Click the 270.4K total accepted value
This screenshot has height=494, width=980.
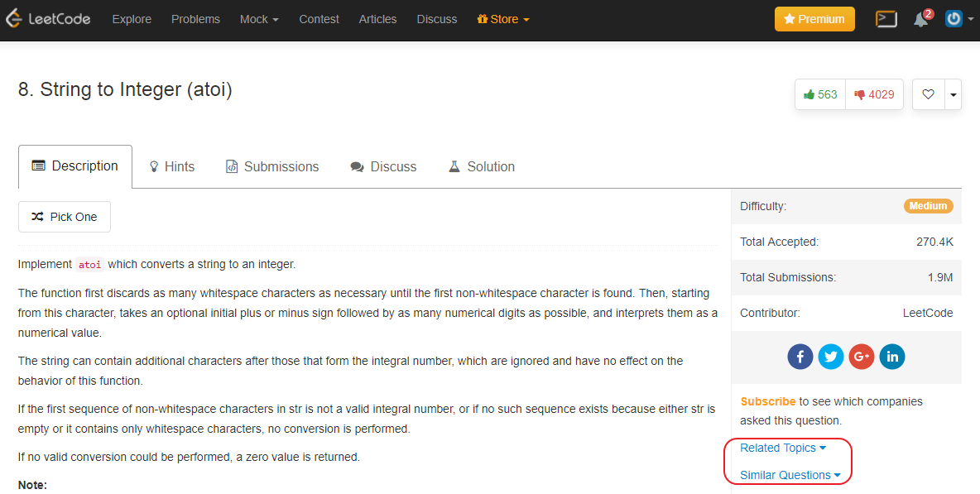click(934, 242)
